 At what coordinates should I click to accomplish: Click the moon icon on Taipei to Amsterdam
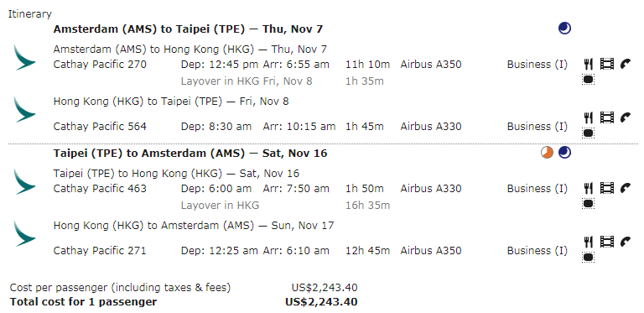point(564,153)
